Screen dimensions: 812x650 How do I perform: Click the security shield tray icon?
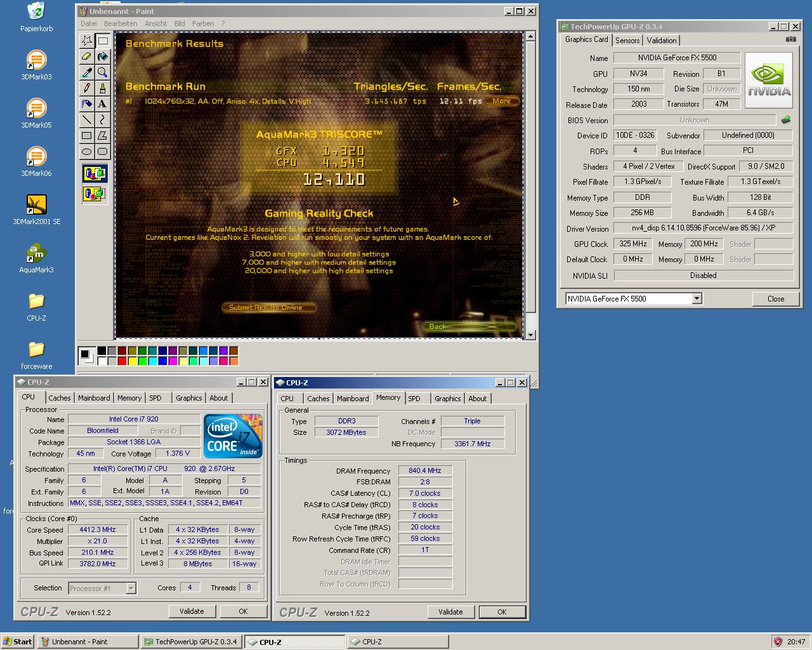point(778,642)
